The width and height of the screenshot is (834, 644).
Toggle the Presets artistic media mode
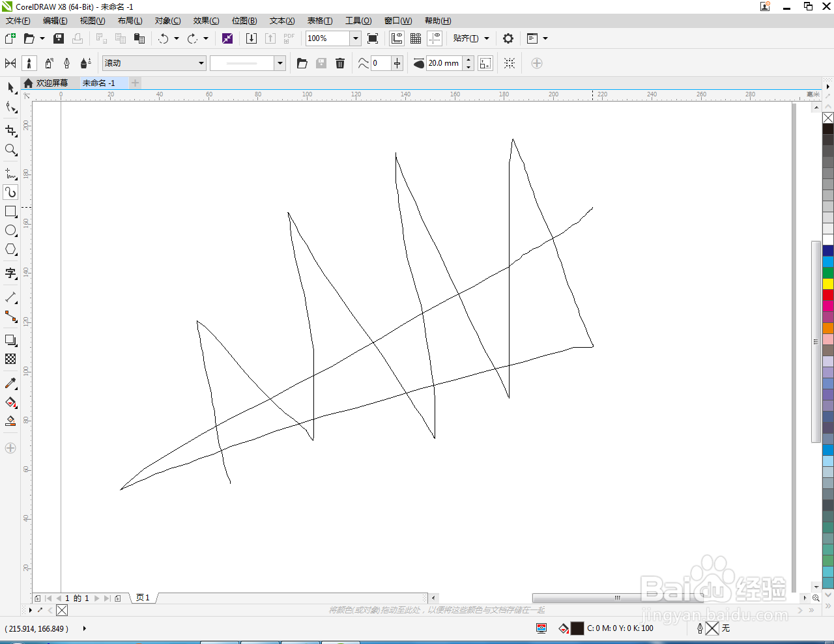point(10,63)
